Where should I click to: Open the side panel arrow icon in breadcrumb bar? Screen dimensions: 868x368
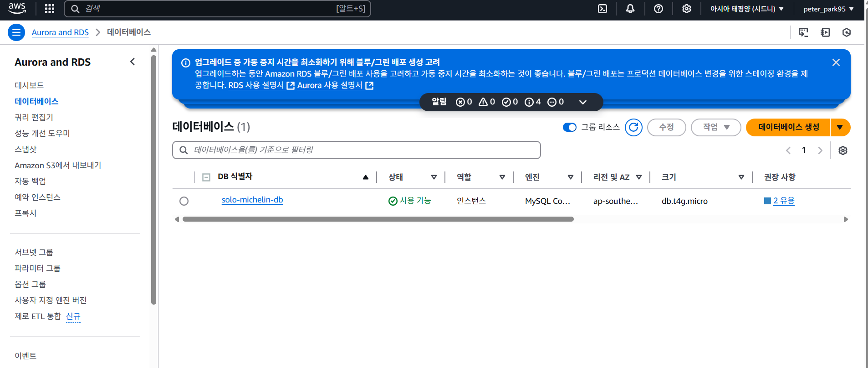click(825, 32)
